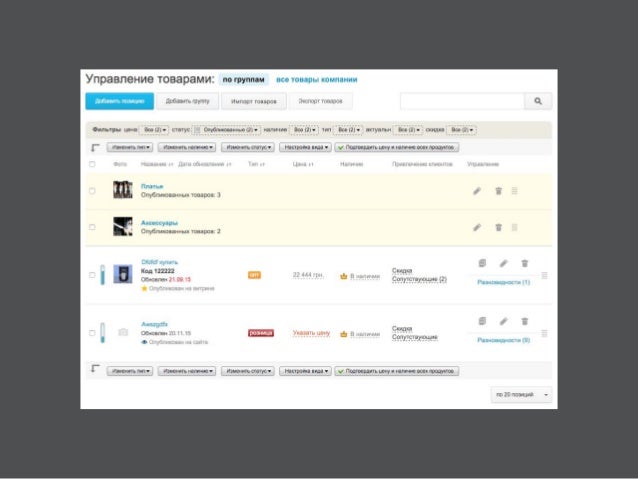
Task: Open top Изменить наличие dropdown
Action: [187, 147]
